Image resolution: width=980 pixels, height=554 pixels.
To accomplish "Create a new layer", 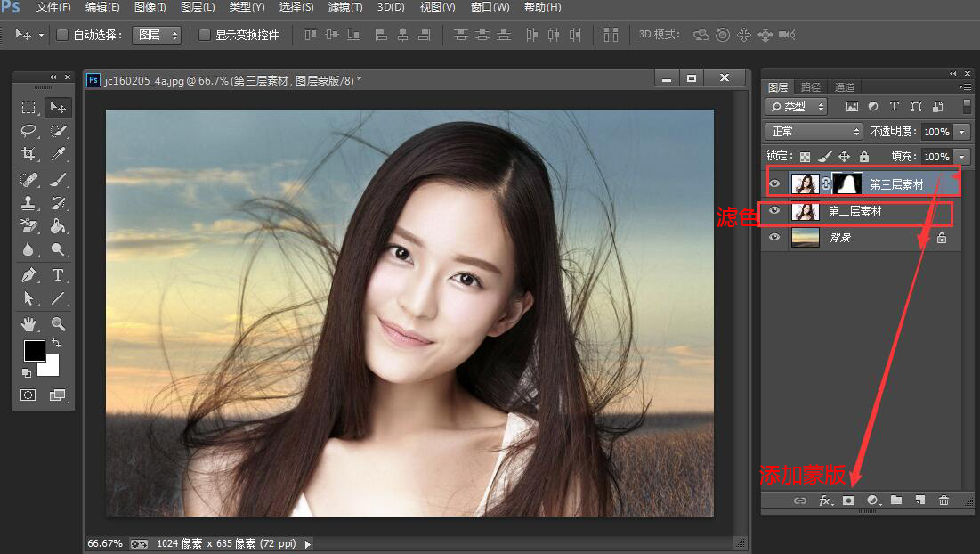I will tap(920, 500).
